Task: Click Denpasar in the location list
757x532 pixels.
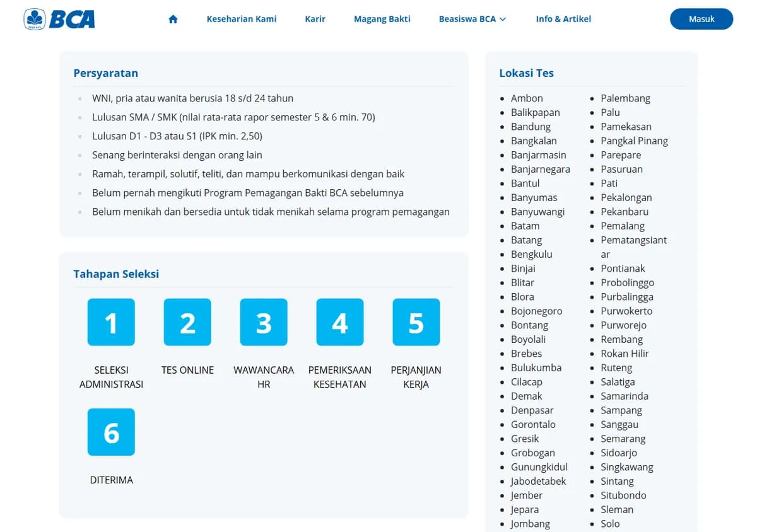Action: pos(532,410)
